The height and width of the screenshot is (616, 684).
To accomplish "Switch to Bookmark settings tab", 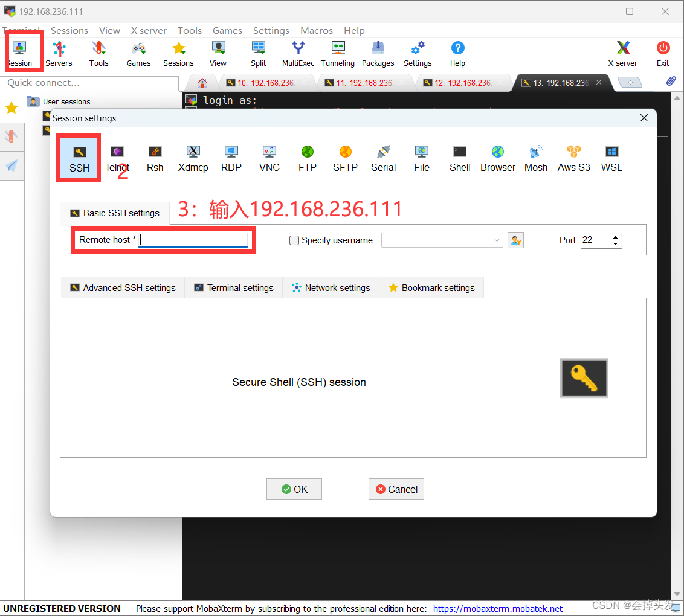I will 431,288.
